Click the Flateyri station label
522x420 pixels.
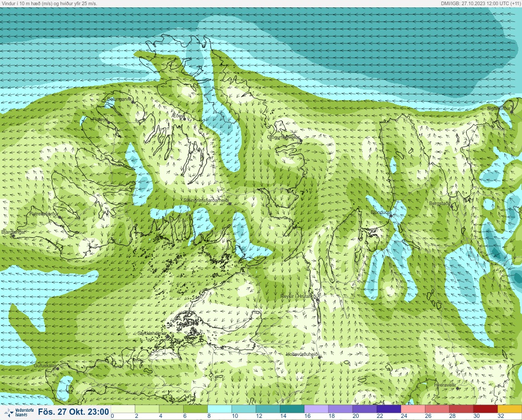pyautogui.click(x=100, y=119)
